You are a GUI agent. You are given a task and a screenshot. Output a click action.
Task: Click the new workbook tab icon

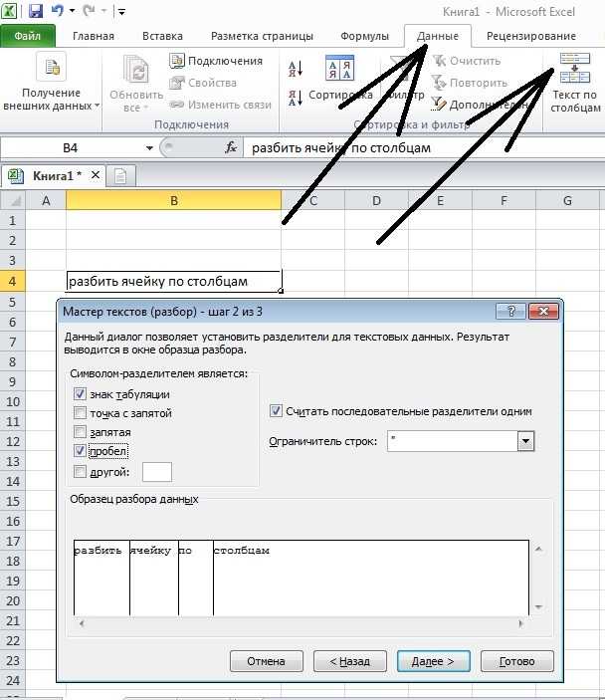click(120, 176)
